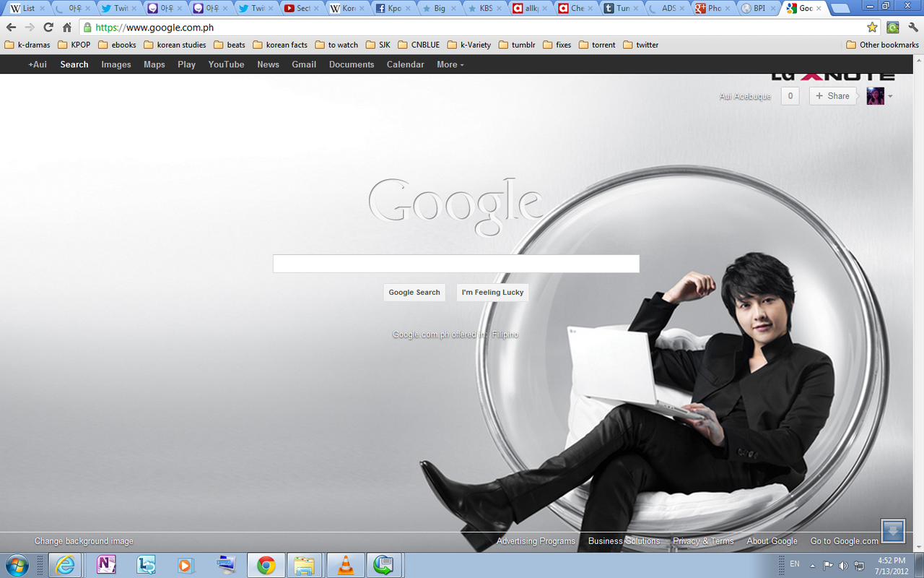
Task: Click the volume speaker tray icon
Action: pos(843,565)
